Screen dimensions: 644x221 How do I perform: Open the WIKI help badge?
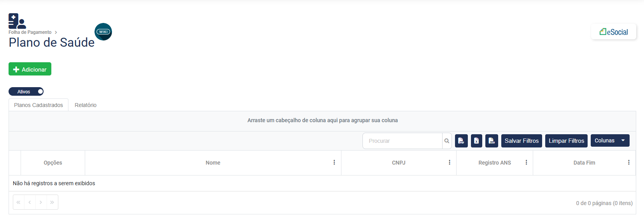point(103,32)
